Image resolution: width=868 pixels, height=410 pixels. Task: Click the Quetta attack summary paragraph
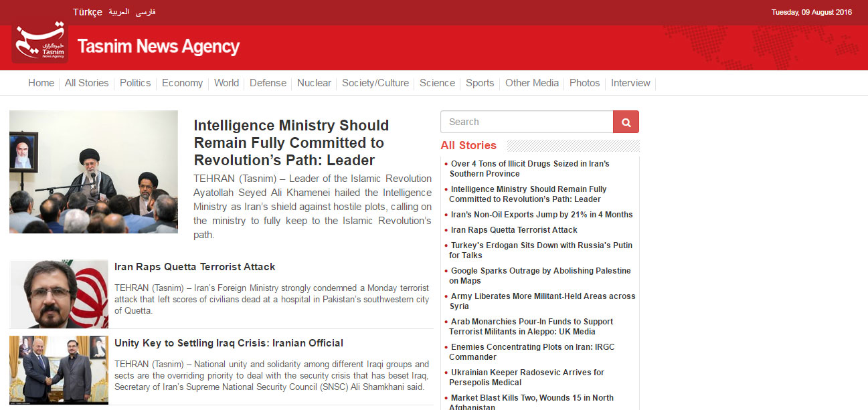pos(272,299)
